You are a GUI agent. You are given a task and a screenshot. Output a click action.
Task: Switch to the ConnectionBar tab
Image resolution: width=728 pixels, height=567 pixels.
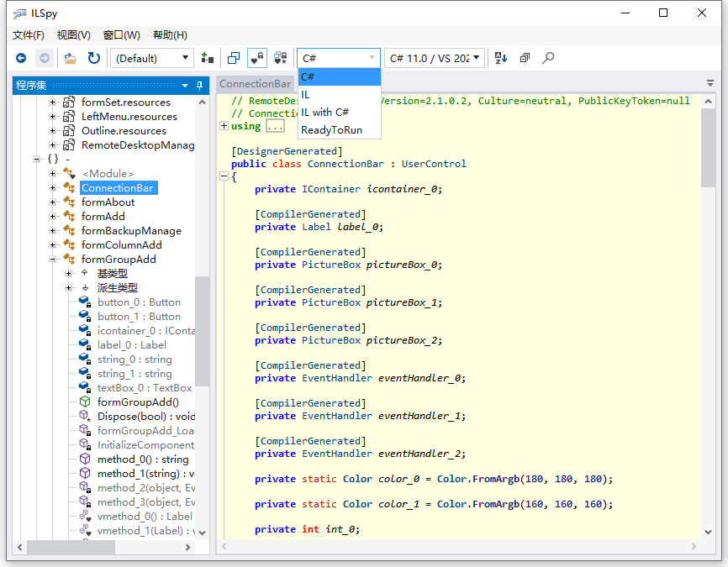(x=255, y=84)
